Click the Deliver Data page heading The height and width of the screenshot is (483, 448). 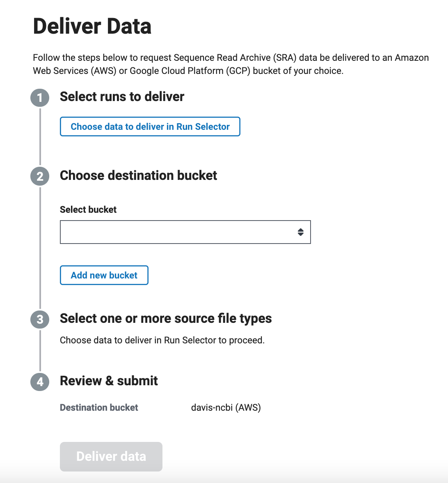92,26
